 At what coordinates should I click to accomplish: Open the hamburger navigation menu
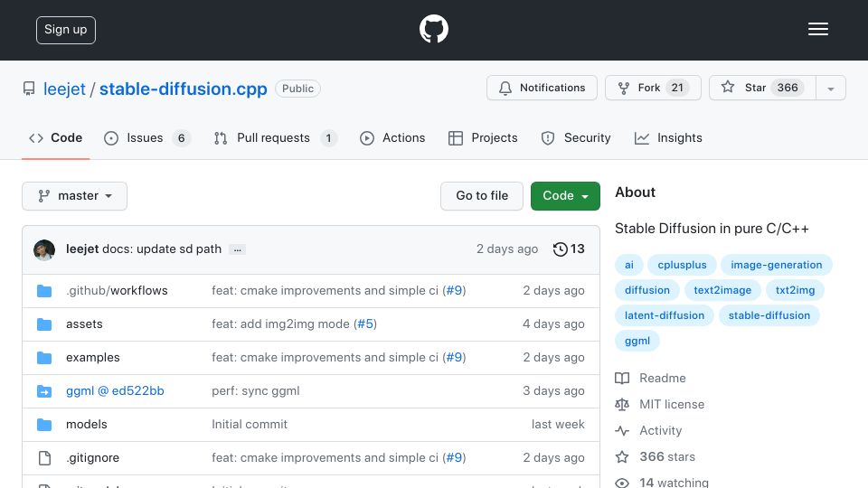pyautogui.click(x=817, y=29)
